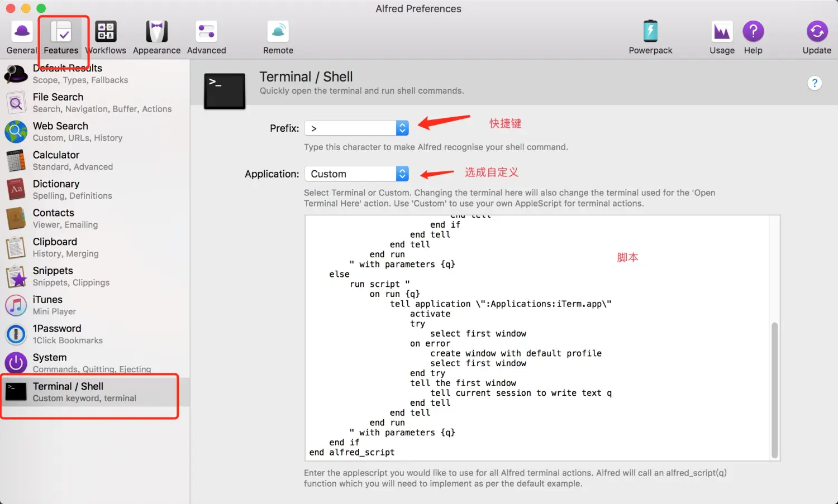The height and width of the screenshot is (504, 838).
Task: Switch to the Appearance preferences
Action: 157,37
